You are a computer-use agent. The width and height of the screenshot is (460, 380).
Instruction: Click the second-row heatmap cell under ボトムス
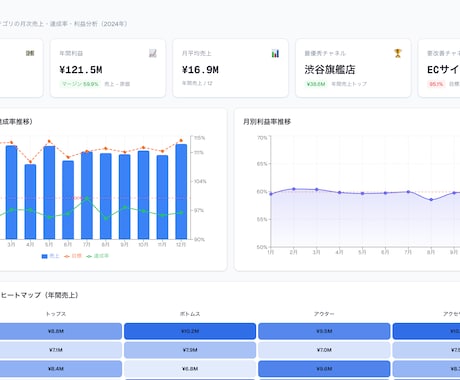[190, 350]
